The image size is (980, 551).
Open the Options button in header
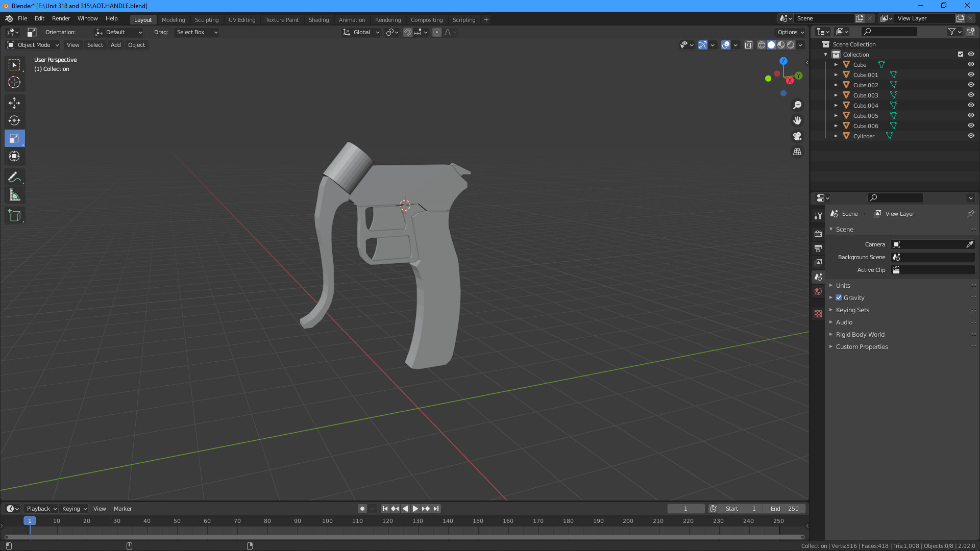(x=790, y=32)
